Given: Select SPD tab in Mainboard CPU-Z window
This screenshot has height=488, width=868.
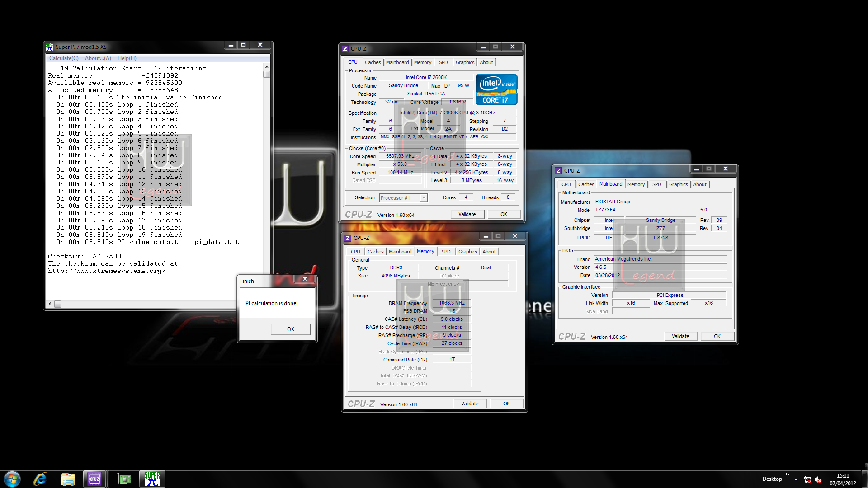Looking at the screenshot, I should coord(657,184).
